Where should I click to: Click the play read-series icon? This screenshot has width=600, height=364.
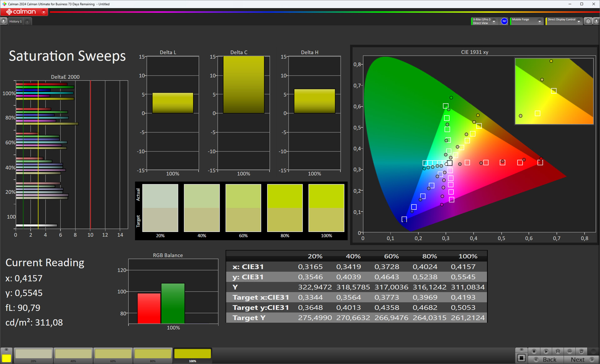point(546,351)
